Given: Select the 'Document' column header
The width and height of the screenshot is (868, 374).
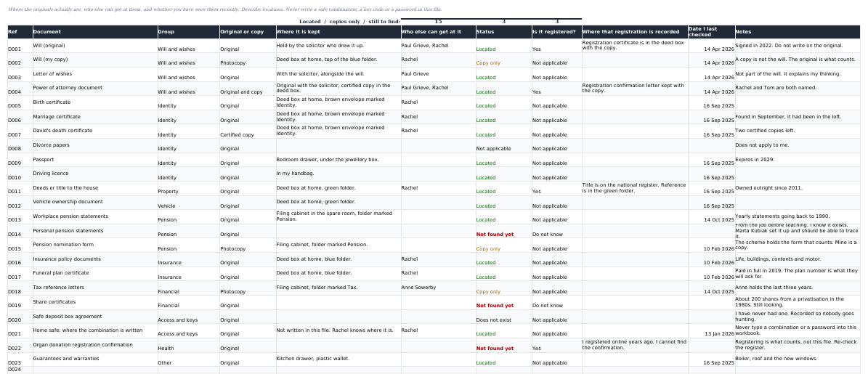Looking at the screenshot, I should [95, 32].
